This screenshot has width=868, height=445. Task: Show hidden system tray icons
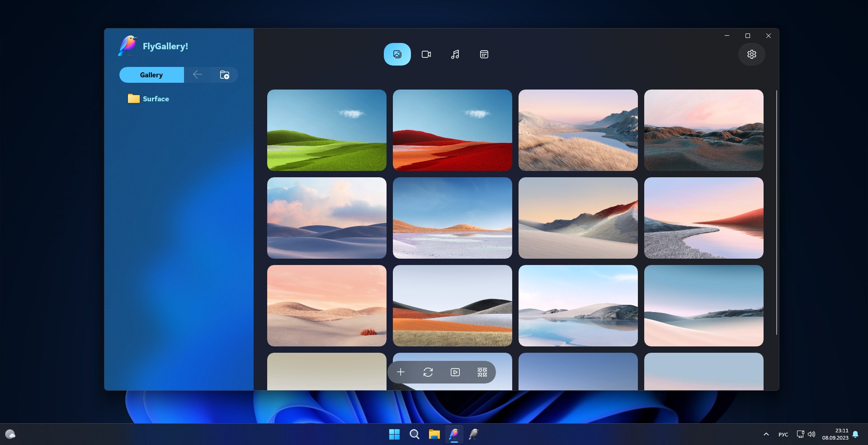pos(766,434)
